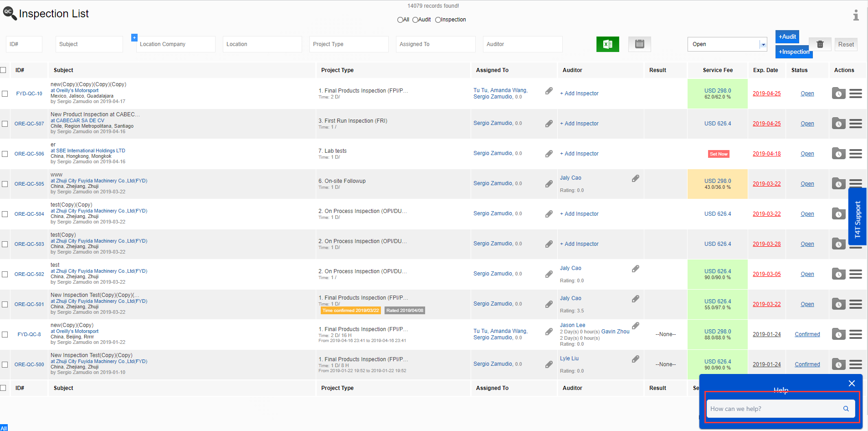Open the Confirmed status of FYD-QC-8
This screenshot has width=868, height=431.
[x=807, y=334]
